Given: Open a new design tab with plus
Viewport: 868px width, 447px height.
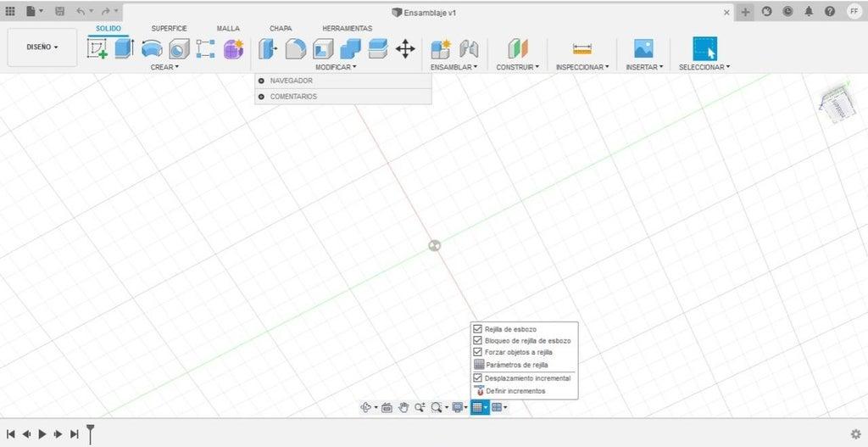Looking at the screenshot, I should pyautogui.click(x=746, y=12).
